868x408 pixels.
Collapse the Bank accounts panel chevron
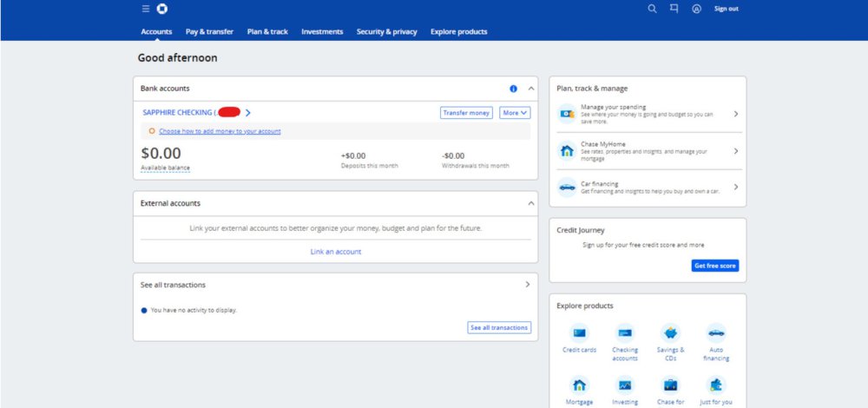click(531, 89)
